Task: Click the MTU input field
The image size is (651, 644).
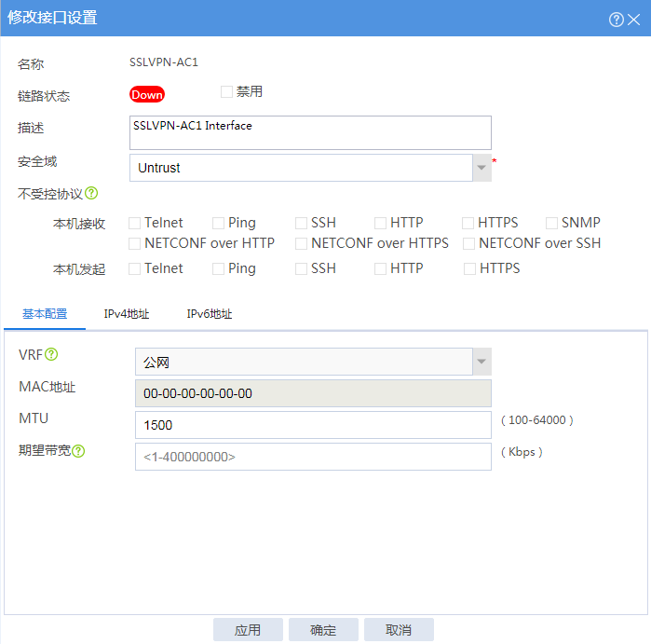Action: click(313, 425)
